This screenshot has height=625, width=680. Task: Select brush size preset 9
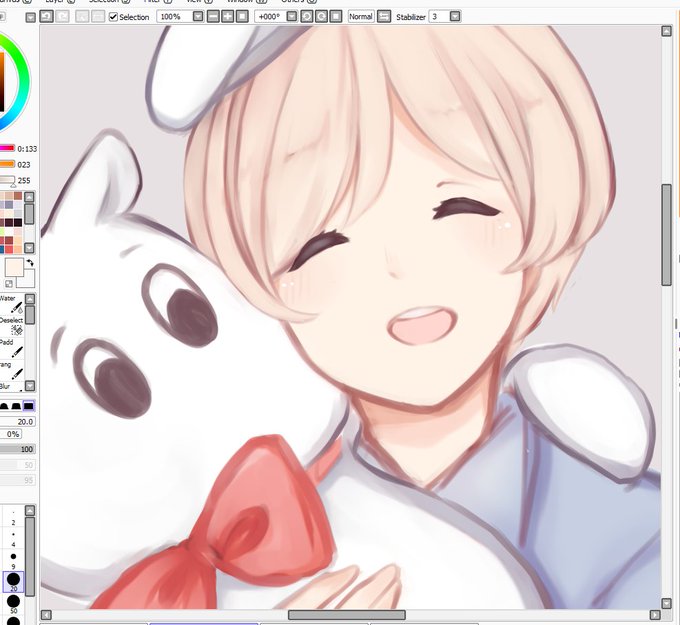(13, 560)
